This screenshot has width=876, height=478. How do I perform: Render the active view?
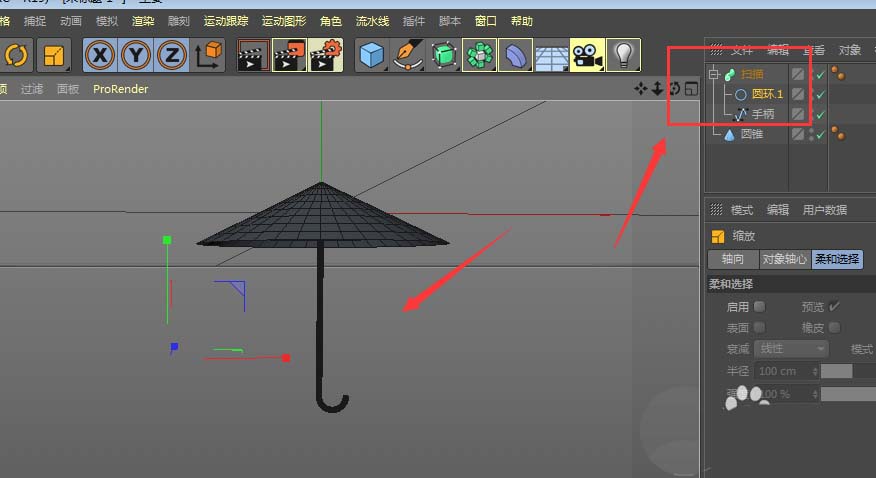253,55
